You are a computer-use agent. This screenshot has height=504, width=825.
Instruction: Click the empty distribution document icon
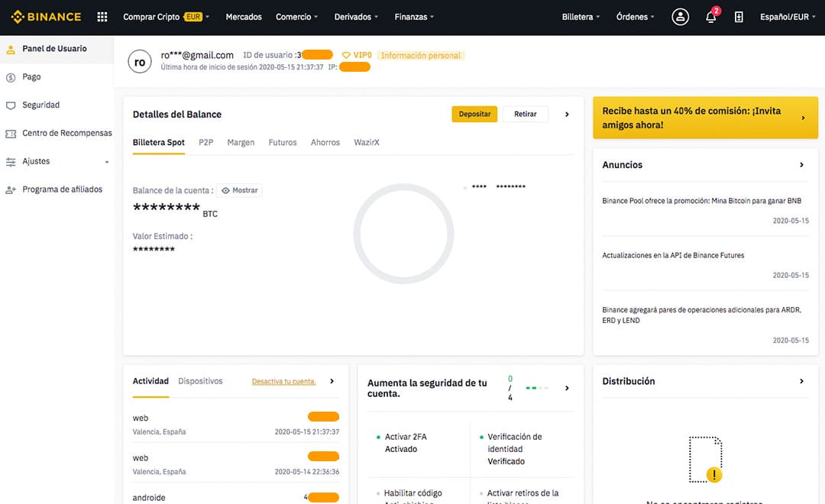706,459
